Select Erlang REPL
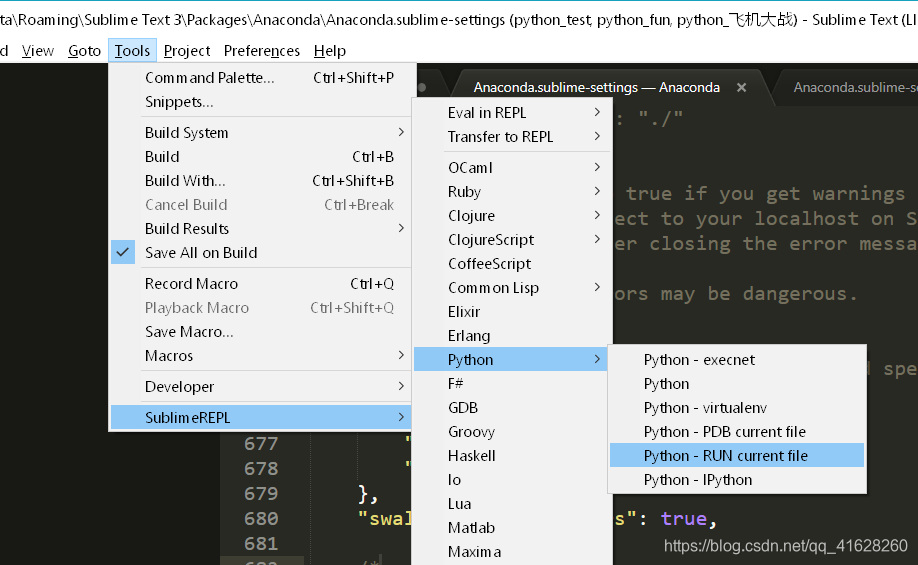Viewport: 918px width, 565px height. pos(512,336)
